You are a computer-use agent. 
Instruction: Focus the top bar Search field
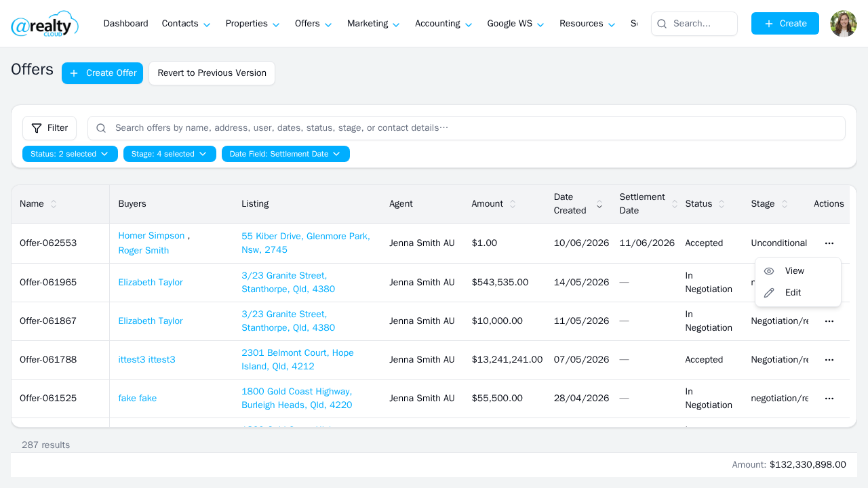point(694,24)
